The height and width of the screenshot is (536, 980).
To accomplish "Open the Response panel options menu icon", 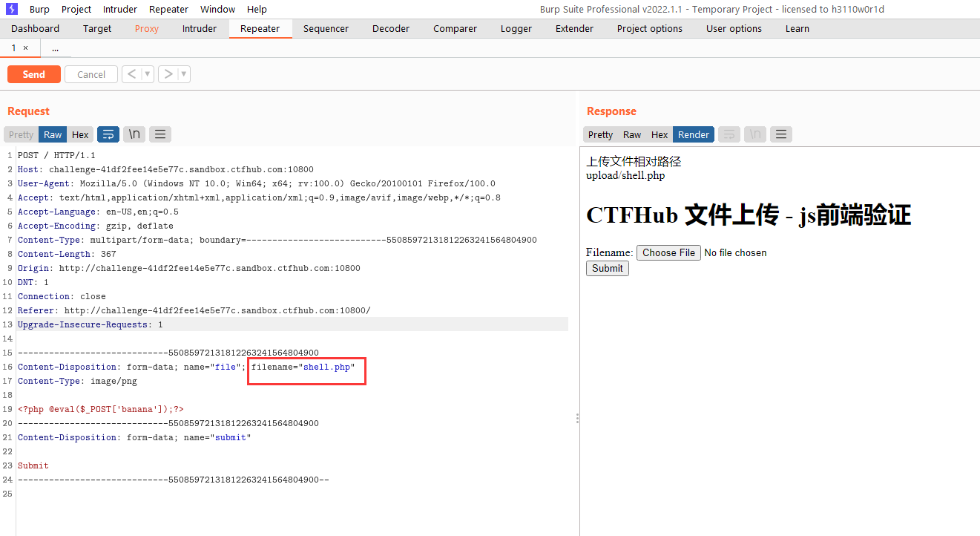I will pos(781,134).
